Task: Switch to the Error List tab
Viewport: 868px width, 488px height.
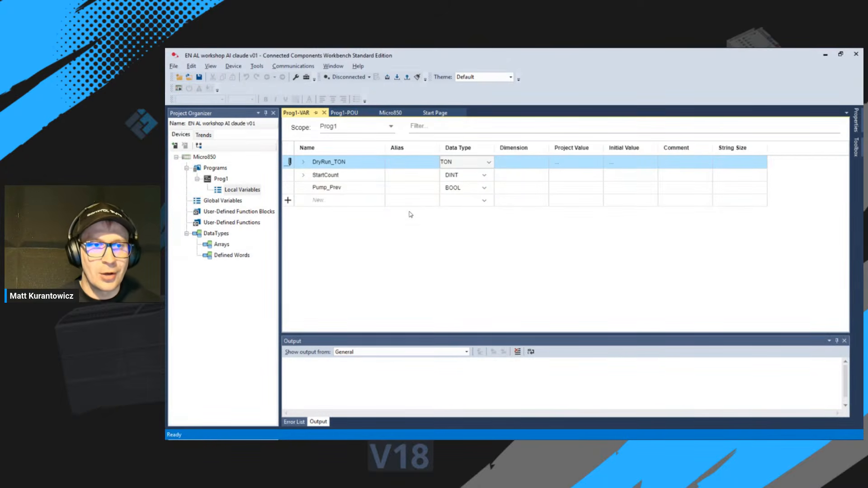Action: (x=294, y=422)
